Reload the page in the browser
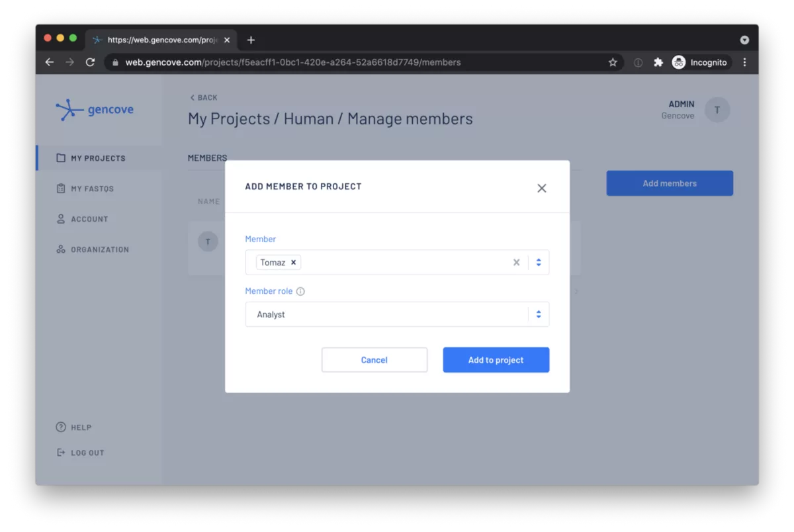 [x=90, y=62]
